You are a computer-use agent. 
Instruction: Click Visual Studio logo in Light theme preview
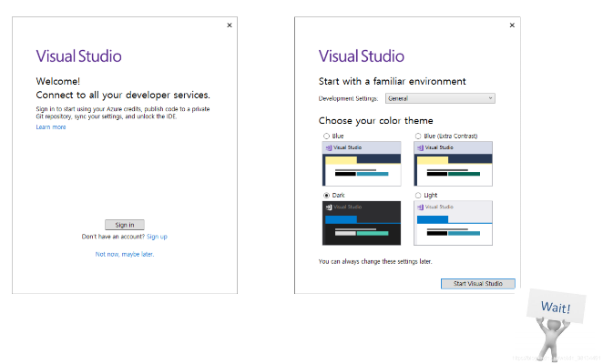tap(420, 207)
